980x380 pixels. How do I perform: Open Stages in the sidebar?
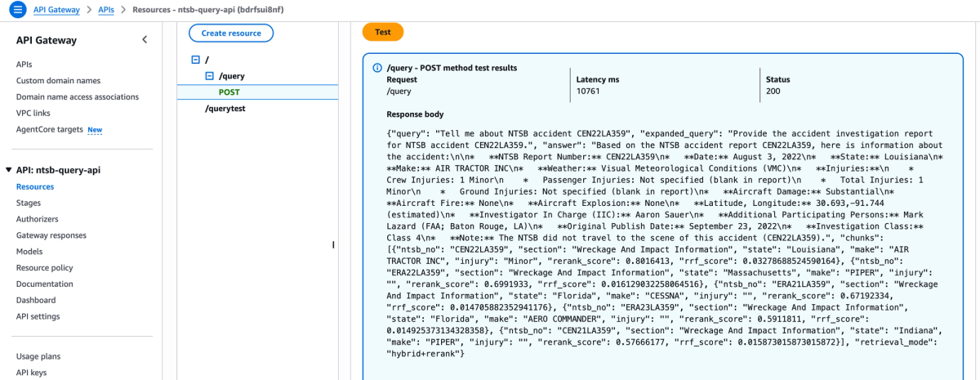(x=29, y=203)
